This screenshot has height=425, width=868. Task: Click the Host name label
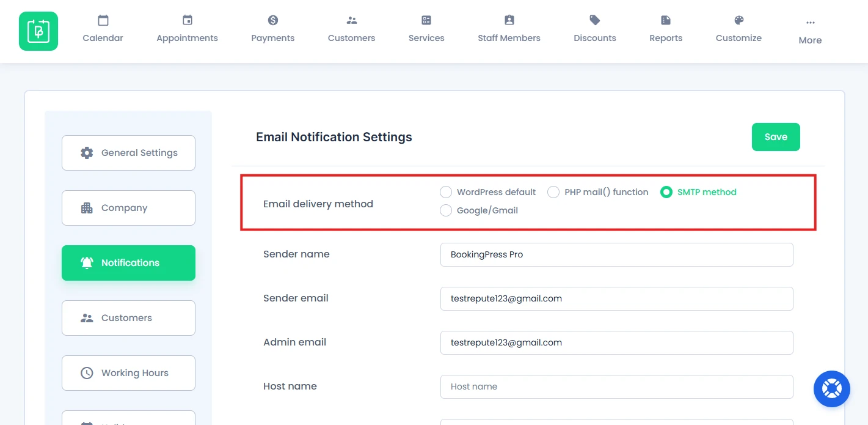pyautogui.click(x=290, y=386)
